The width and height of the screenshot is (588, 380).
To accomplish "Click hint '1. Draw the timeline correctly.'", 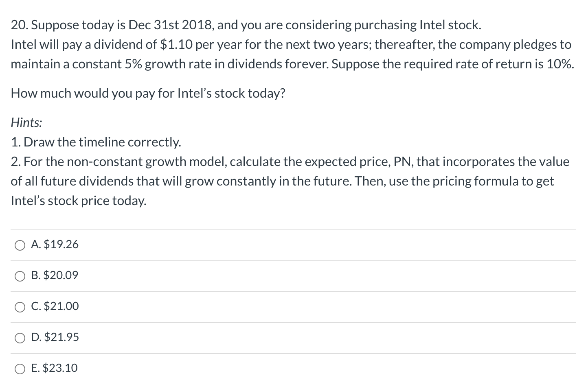I will (x=96, y=142).
